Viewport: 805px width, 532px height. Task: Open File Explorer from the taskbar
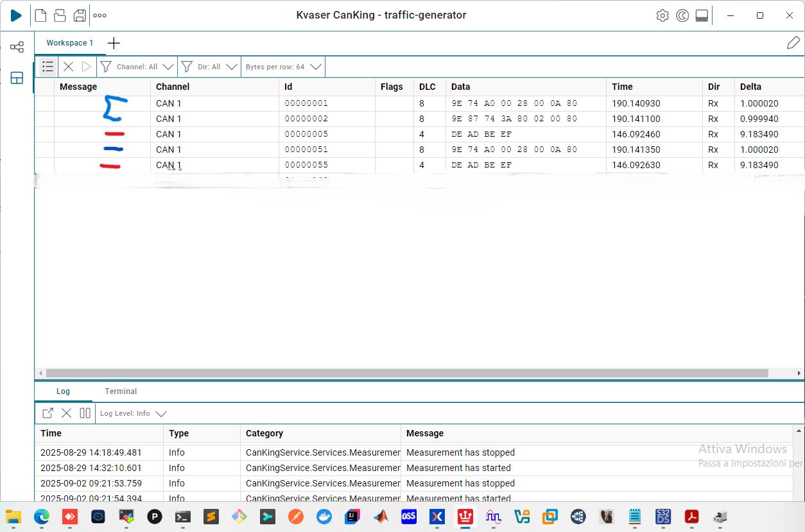click(13, 517)
